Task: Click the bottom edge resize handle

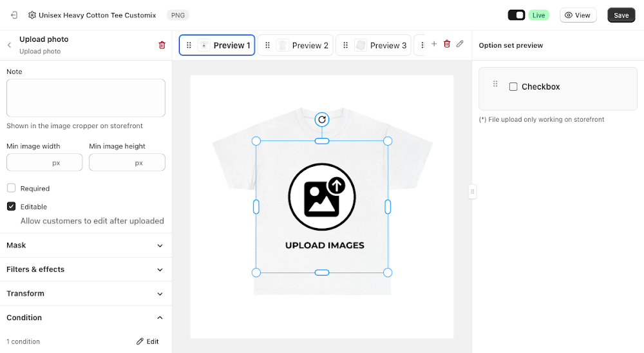Action: [322, 272]
